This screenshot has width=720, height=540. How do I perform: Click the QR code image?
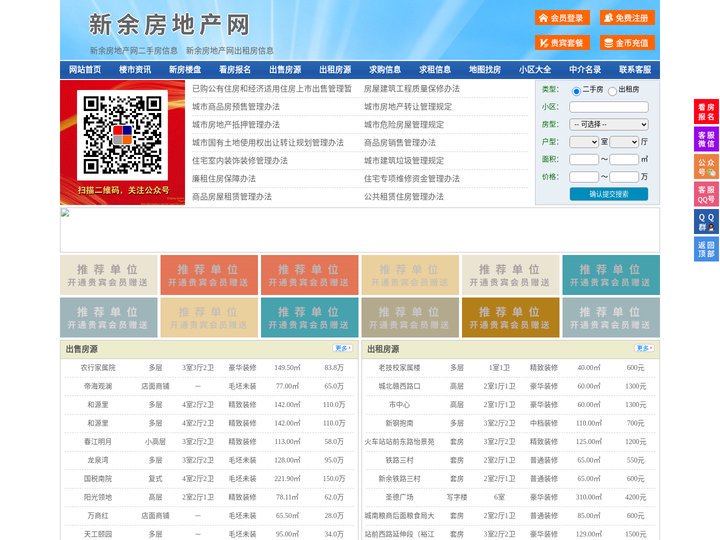122,135
